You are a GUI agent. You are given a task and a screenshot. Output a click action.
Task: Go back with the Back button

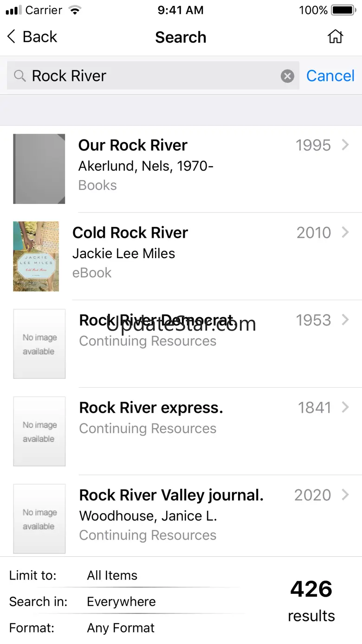[32, 37]
